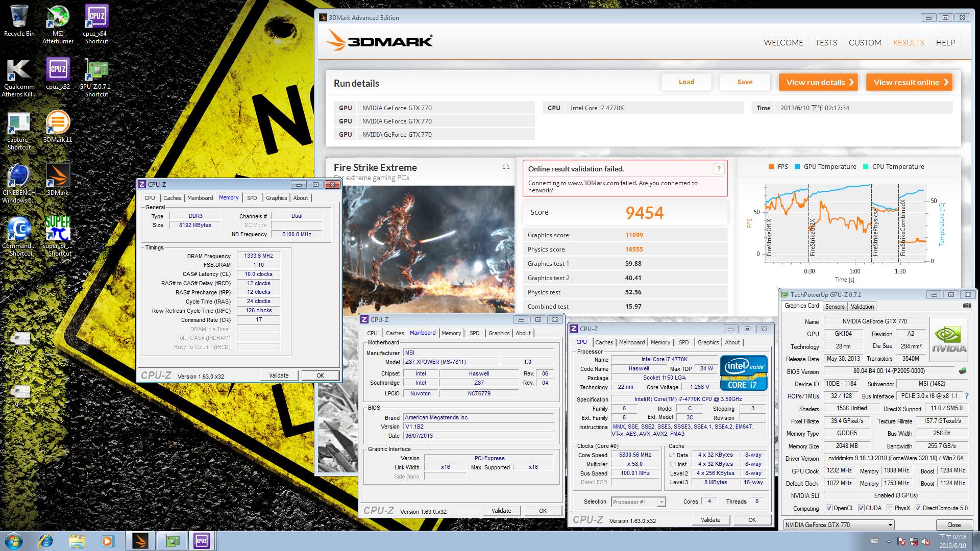Click the Fire Strike Extreme preview image
Screen dimensions: 980x551
[x=428, y=250]
